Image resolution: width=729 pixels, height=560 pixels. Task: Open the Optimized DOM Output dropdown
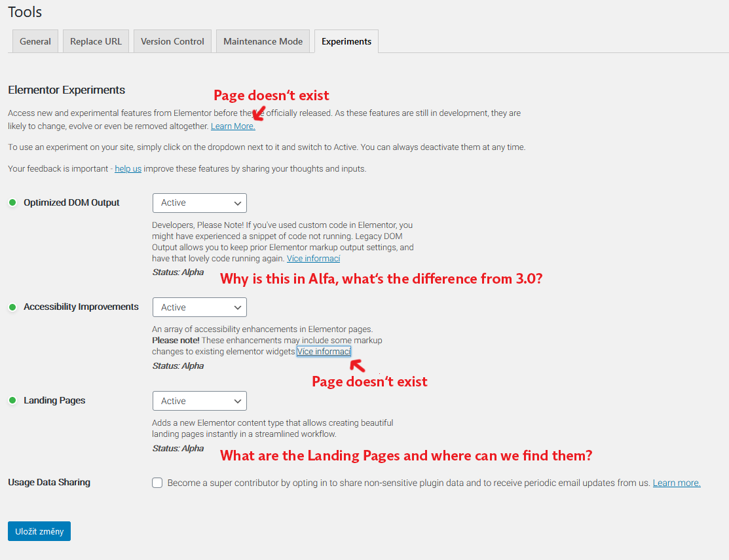point(199,202)
